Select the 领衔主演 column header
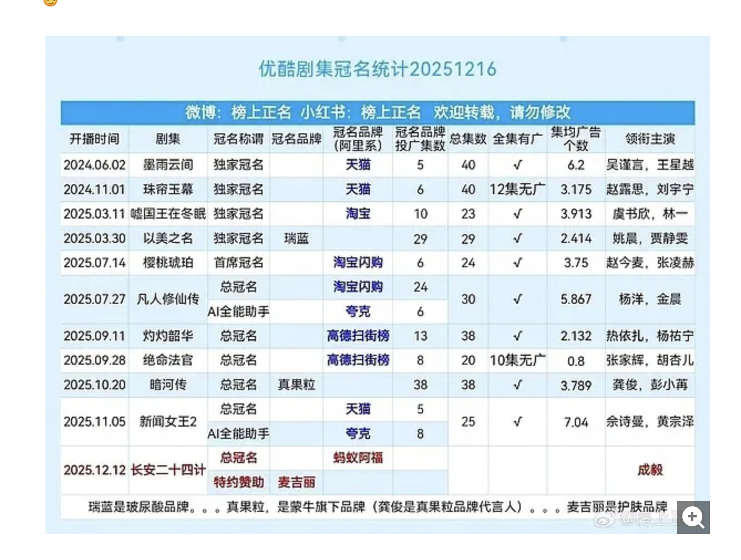 pyautogui.click(x=650, y=139)
